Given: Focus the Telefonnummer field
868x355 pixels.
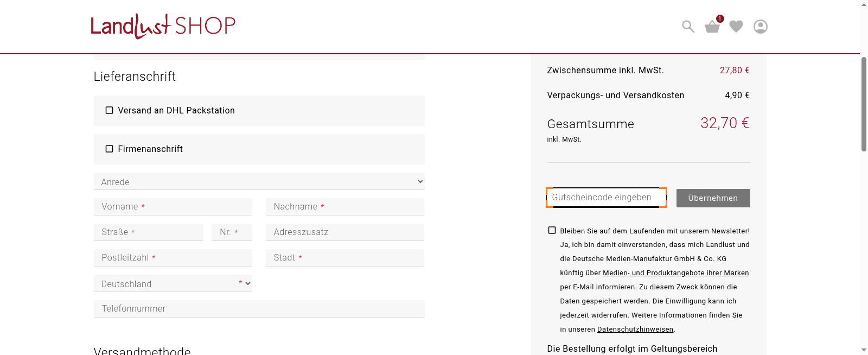Looking at the screenshot, I should (x=259, y=309).
